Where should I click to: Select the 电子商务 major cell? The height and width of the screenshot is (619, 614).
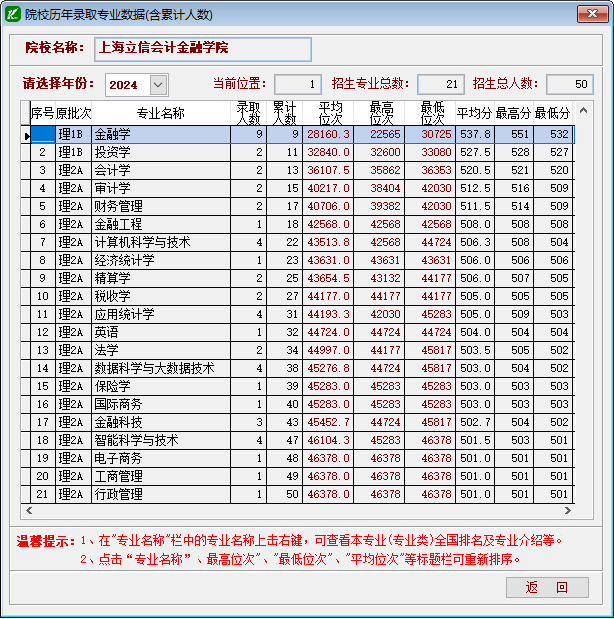(161, 459)
